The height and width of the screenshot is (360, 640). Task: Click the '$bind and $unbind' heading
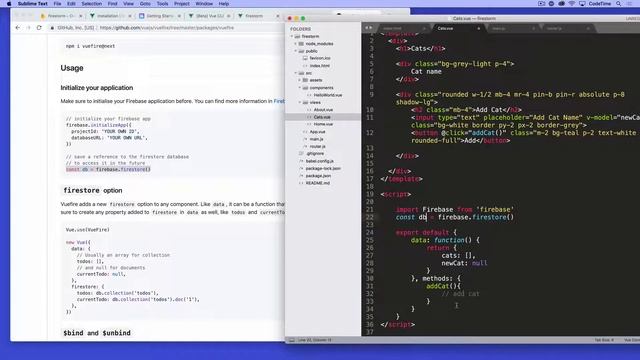coord(97,333)
